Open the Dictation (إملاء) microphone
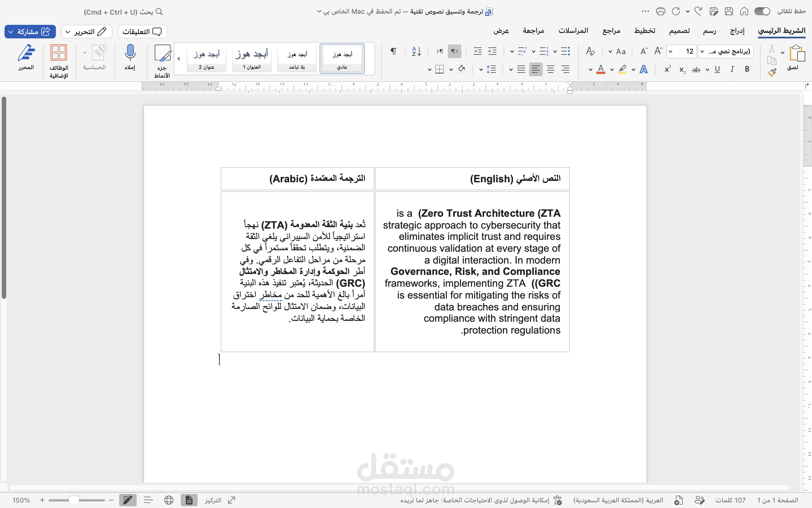The height and width of the screenshot is (508, 812). tap(130, 57)
